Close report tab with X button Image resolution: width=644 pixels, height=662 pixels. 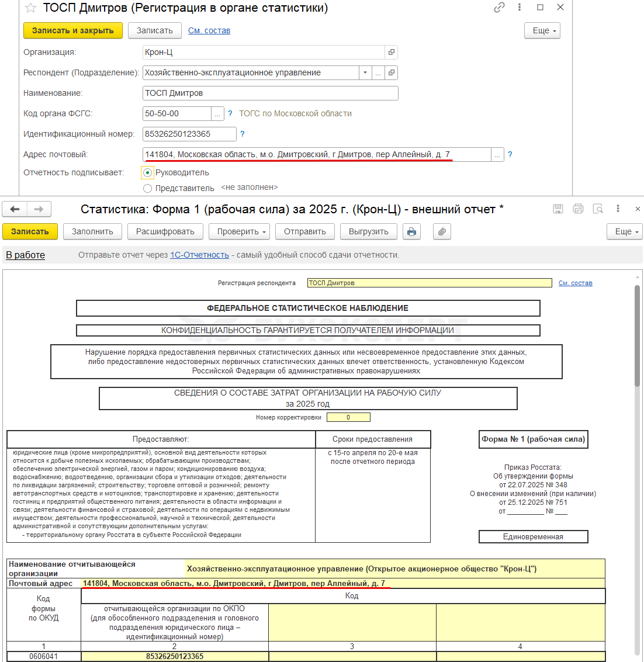point(638,209)
